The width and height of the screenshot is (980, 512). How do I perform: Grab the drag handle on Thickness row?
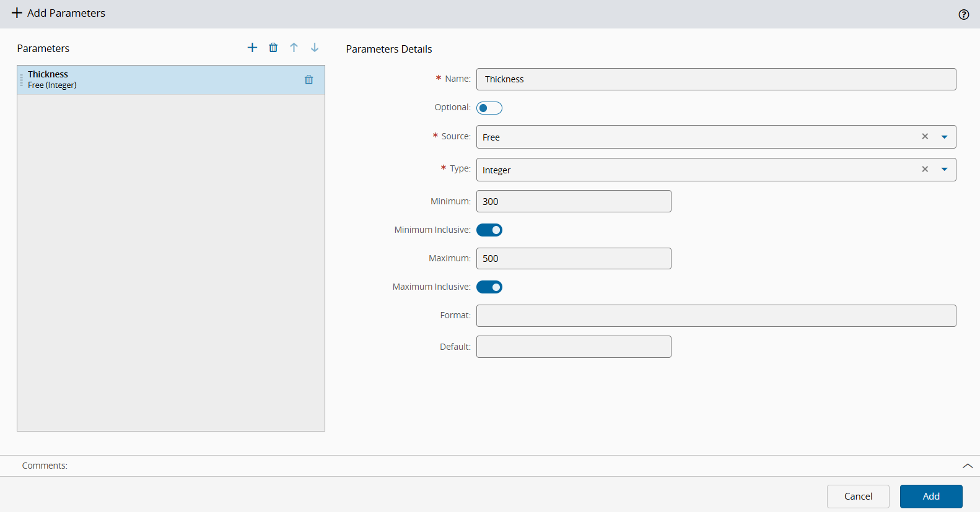(x=22, y=80)
